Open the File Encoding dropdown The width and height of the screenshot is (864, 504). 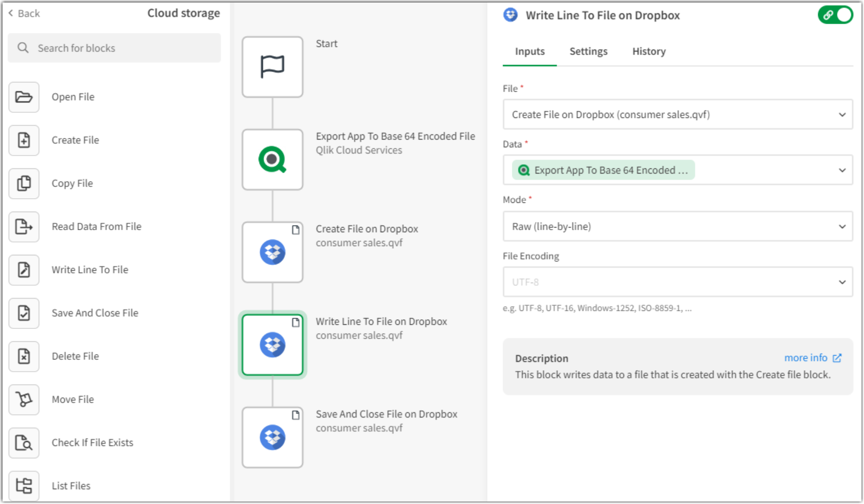[678, 282]
